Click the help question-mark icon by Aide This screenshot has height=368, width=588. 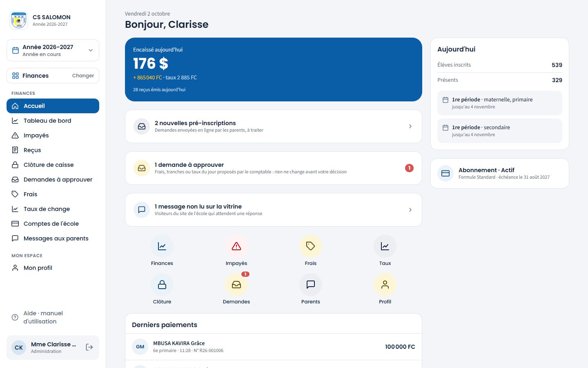tap(15, 317)
